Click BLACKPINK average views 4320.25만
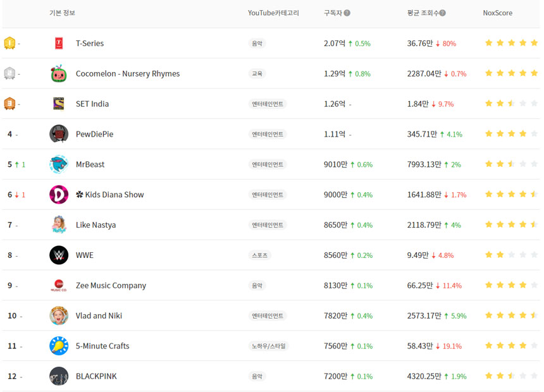This screenshot has width=544, height=392. click(424, 376)
